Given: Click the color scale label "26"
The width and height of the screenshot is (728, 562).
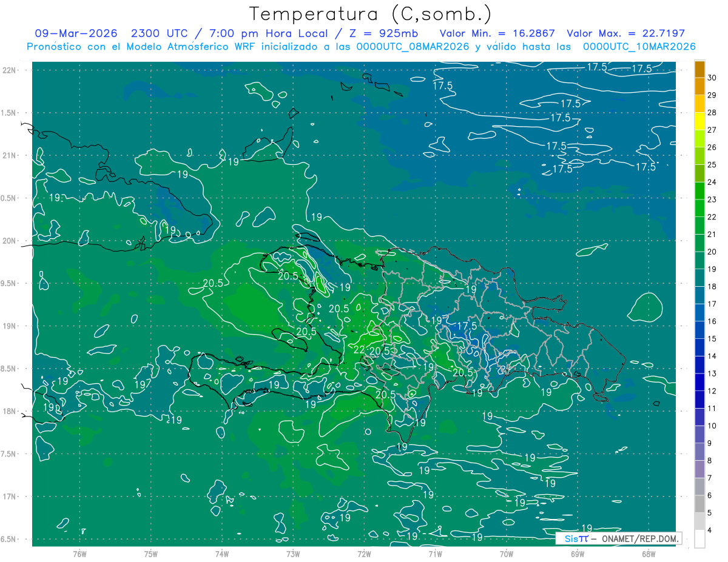Looking at the screenshot, I should pos(712,147).
